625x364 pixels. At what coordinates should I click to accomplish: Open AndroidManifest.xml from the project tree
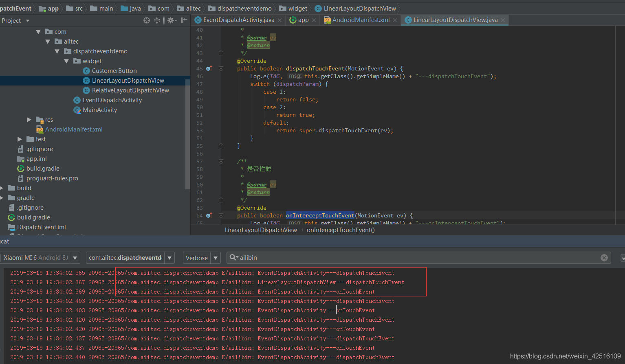tap(74, 129)
